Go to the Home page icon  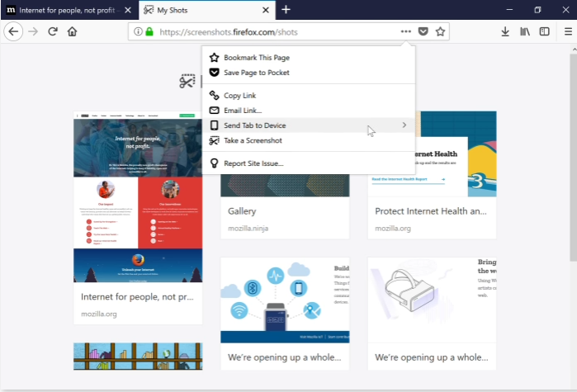pyautogui.click(x=73, y=31)
